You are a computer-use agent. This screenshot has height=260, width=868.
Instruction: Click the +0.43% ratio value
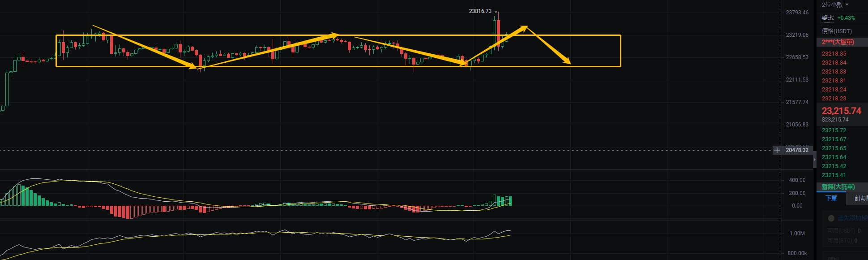pyautogui.click(x=846, y=18)
